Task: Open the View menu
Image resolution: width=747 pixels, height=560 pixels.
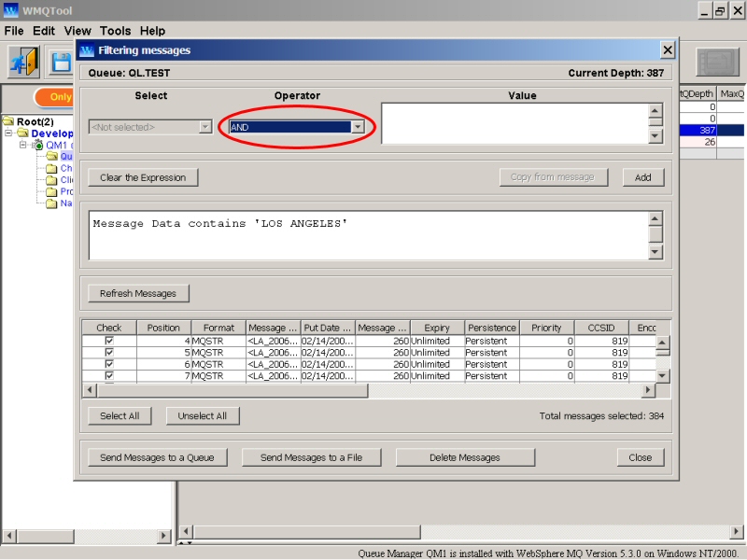Action: (78, 31)
